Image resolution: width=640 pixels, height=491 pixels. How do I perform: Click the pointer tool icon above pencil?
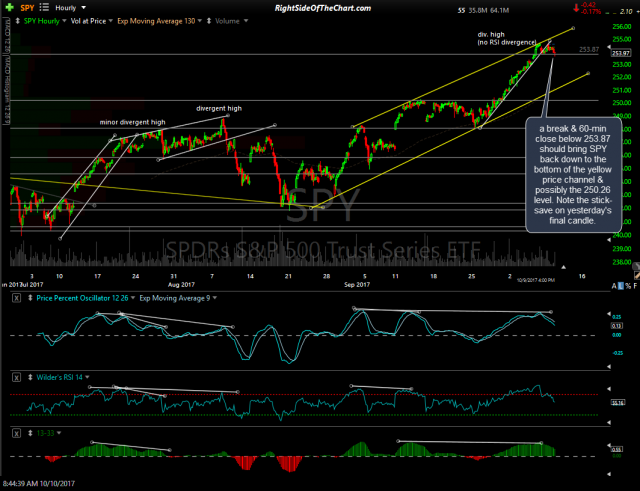point(636,267)
